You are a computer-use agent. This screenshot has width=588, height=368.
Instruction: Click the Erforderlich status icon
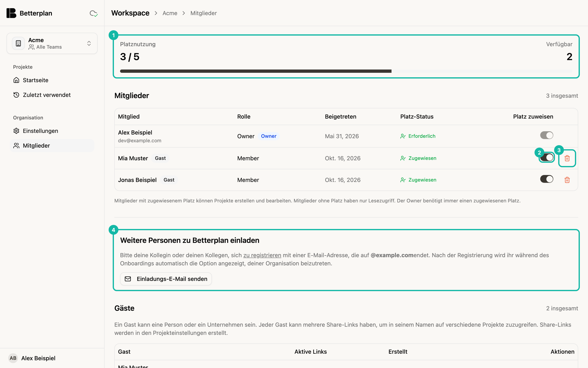(x=403, y=136)
